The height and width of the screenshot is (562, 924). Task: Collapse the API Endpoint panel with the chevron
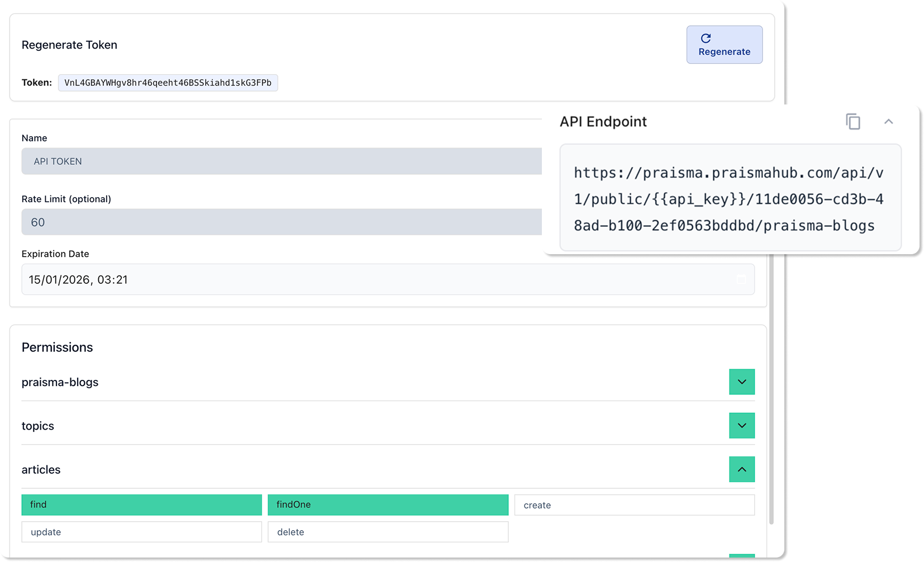coord(889,121)
